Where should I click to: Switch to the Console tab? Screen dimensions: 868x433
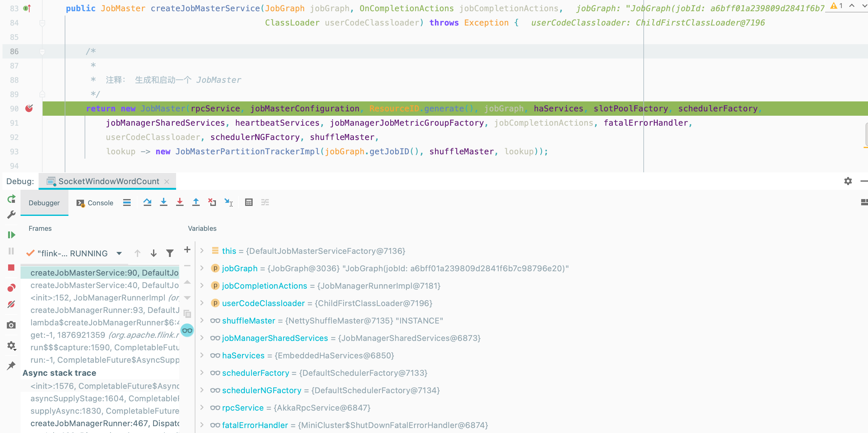pyautogui.click(x=96, y=203)
